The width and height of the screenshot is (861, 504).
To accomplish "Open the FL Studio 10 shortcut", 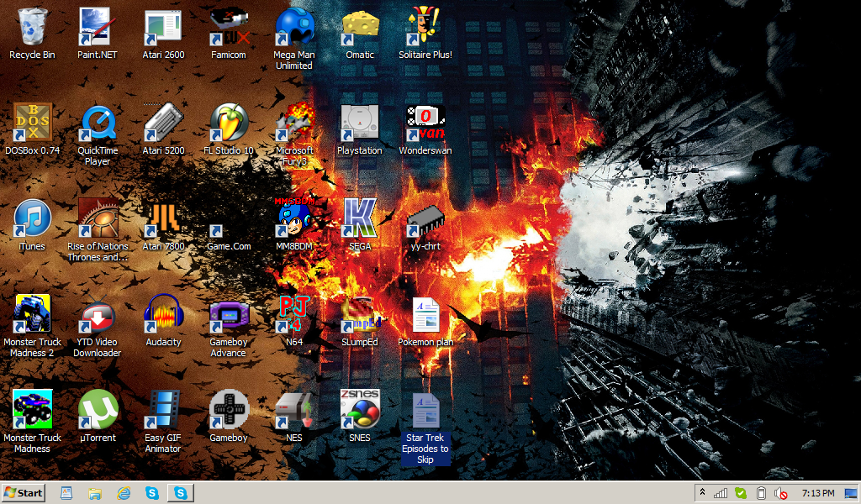I will point(229,123).
